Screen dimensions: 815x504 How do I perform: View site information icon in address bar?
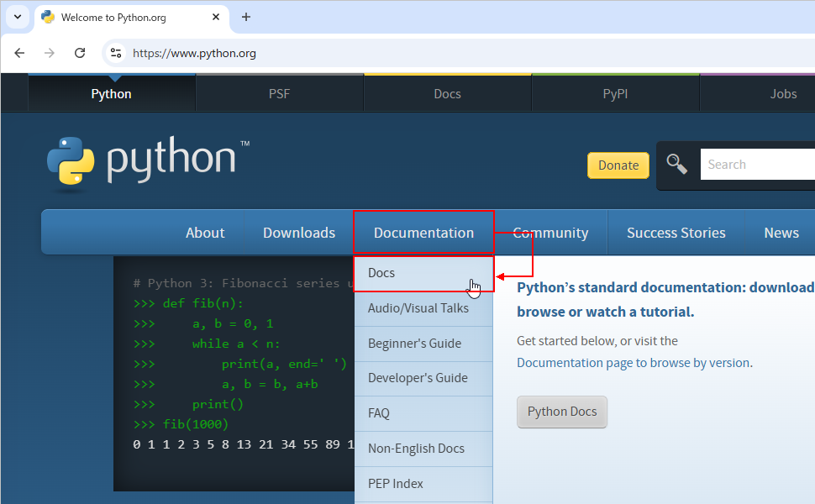[x=116, y=53]
